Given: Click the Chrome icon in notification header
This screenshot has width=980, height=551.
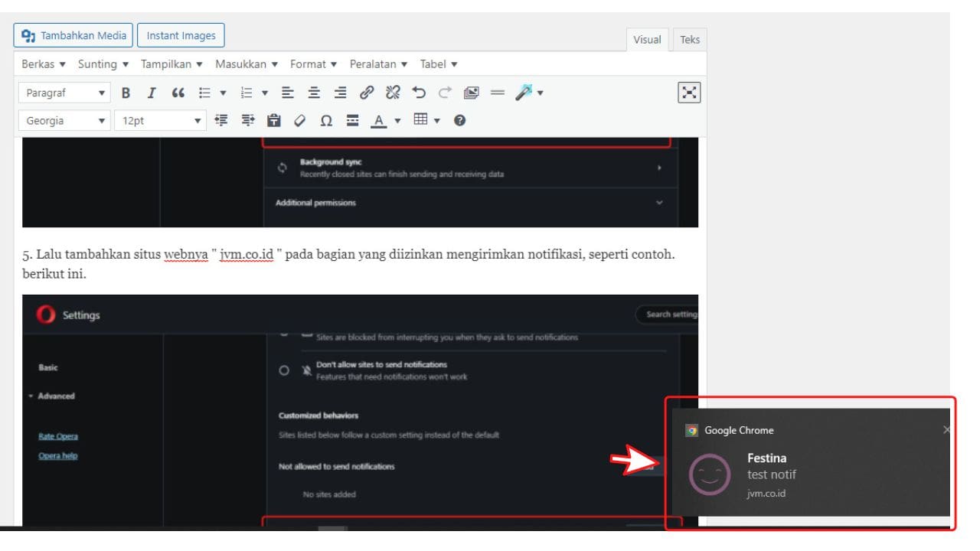Looking at the screenshot, I should (x=691, y=431).
